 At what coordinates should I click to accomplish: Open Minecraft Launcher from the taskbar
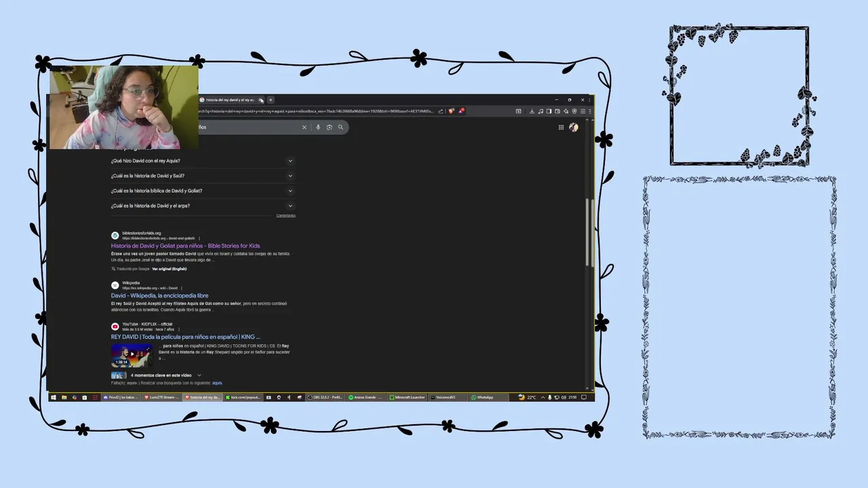tap(408, 397)
